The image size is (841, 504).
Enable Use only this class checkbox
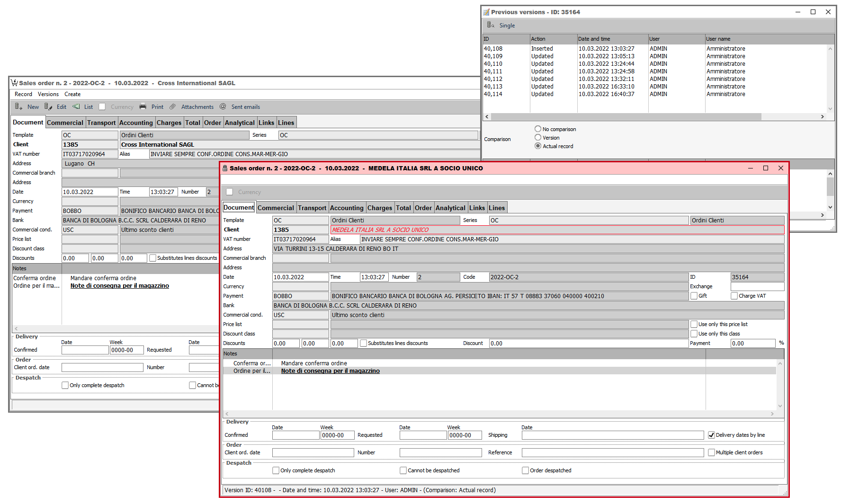pyautogui.click(x=694, y=334)
